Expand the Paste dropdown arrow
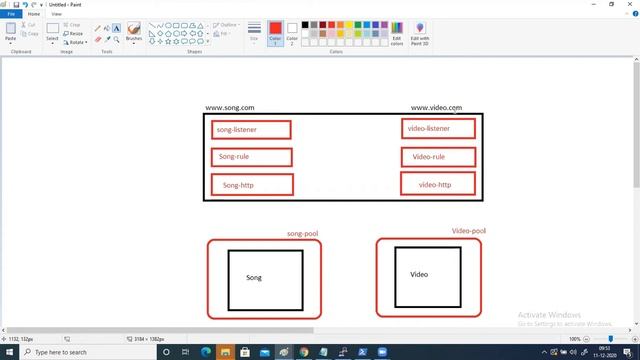 coord(11,43)
